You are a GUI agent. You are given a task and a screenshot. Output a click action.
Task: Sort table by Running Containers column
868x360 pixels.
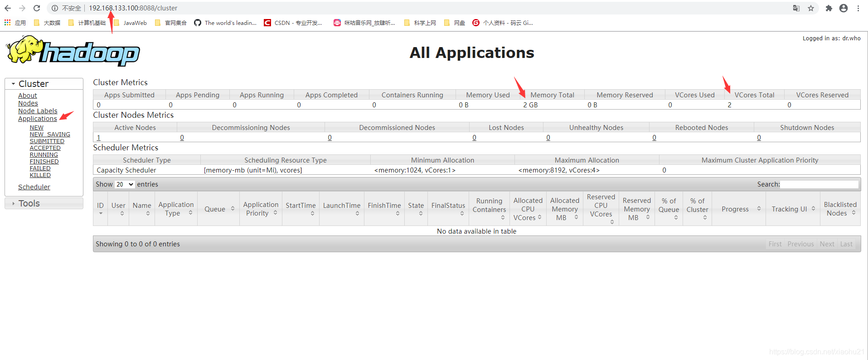(x=489, y=209)
